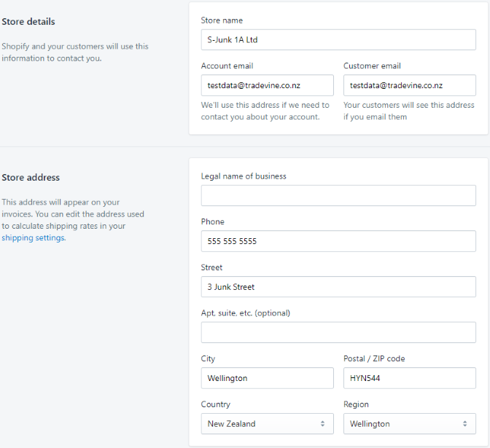The image size is (490, 448).
Task: Click the Customer email label text
Action: coord(372,66)
